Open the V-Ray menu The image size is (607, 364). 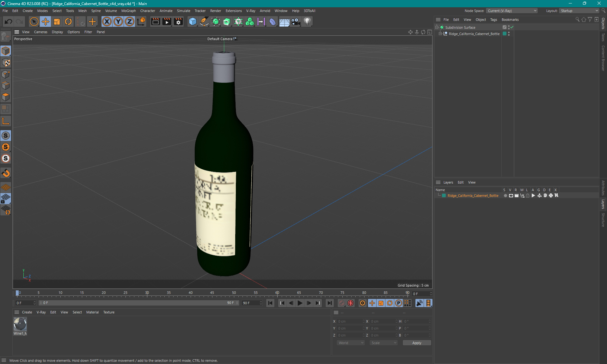coord(251,11)
